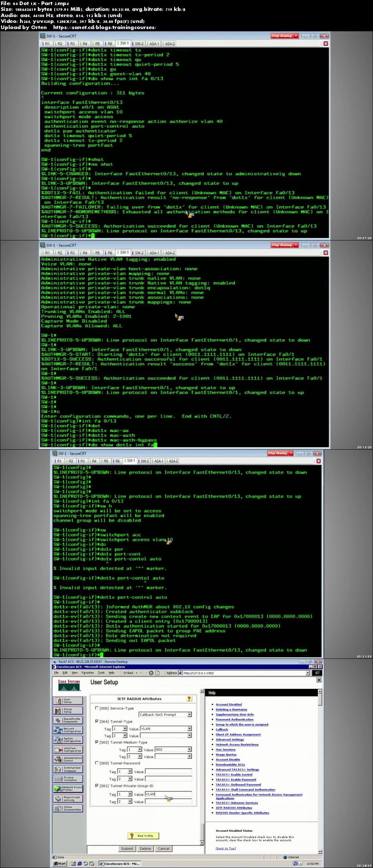The image size is (373, 868).
Task: Click Stop Sharing in the 00:21:00 frame
Action: pos(278,453)
